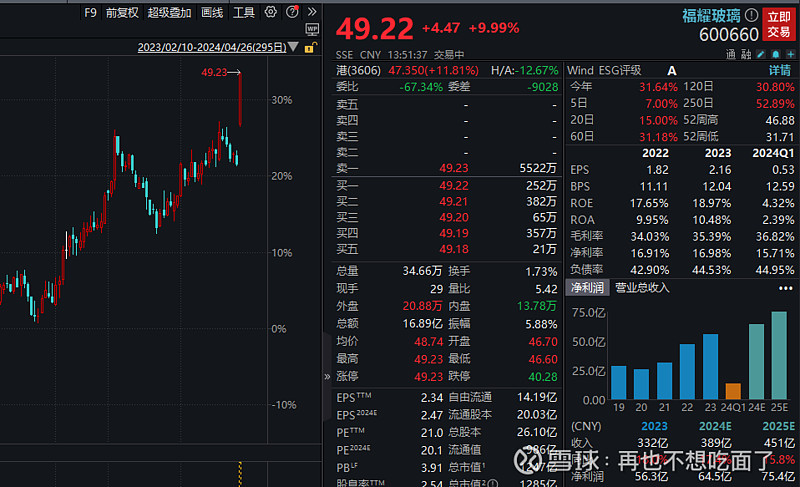Click the 2024E forecast column header

coord(715,426)
